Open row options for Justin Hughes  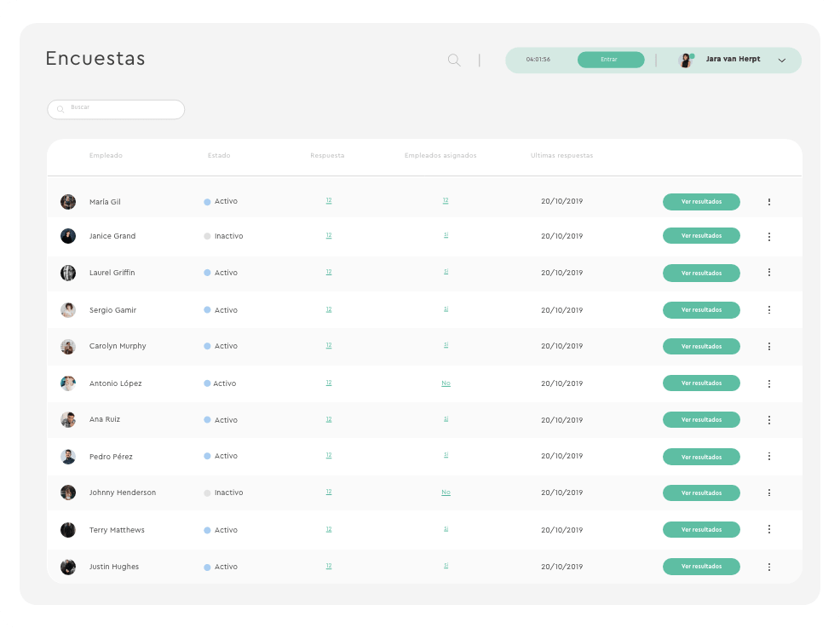point(768,567)
